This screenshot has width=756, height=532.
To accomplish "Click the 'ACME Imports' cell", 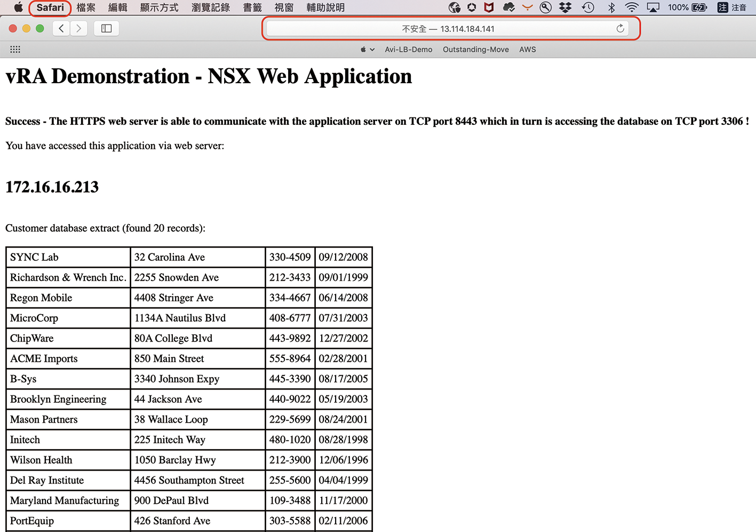I will (68, 359).
